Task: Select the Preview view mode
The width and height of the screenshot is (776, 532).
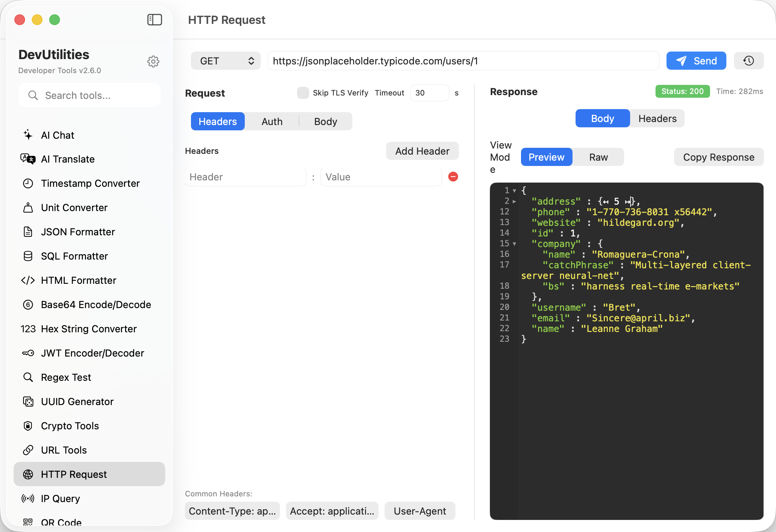Action: (546, 157)
